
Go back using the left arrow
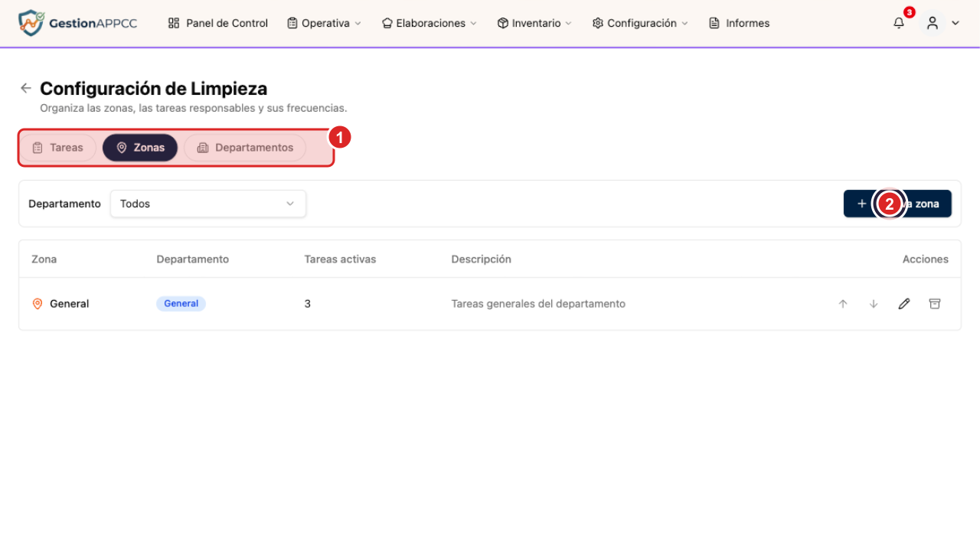tap(26, 88)
